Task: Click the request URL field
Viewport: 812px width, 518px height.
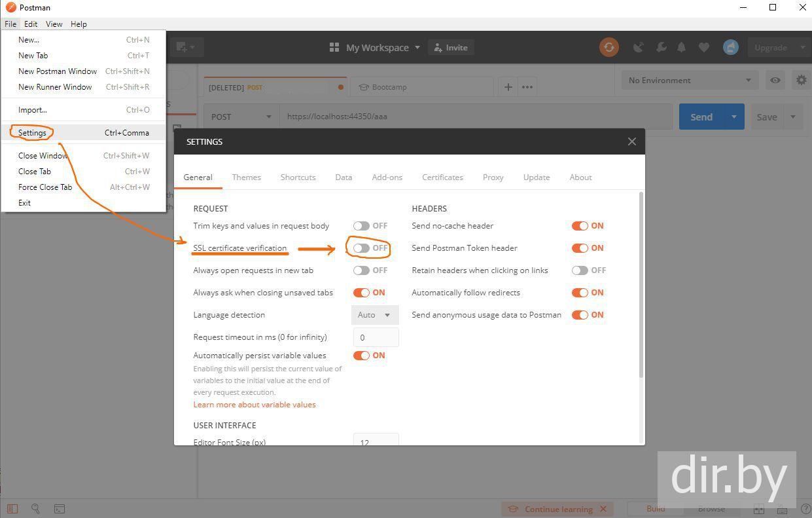Action: tap(476, 117)
